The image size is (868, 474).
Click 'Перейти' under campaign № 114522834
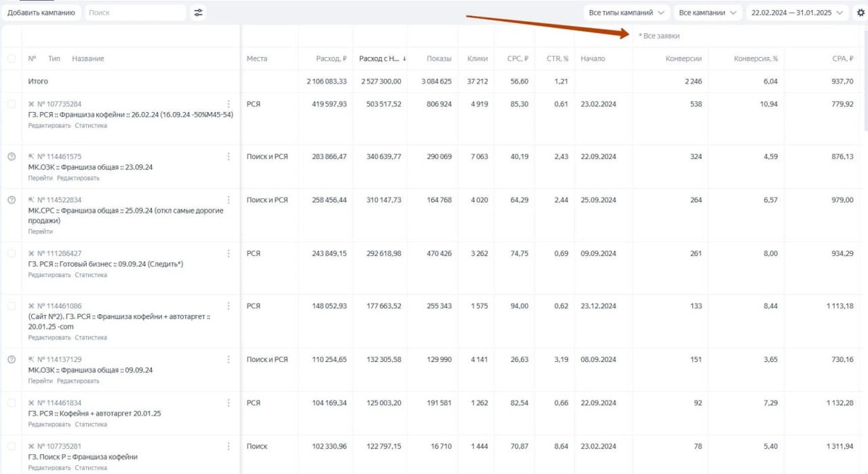pyautogui.click(x=41, y=232)
